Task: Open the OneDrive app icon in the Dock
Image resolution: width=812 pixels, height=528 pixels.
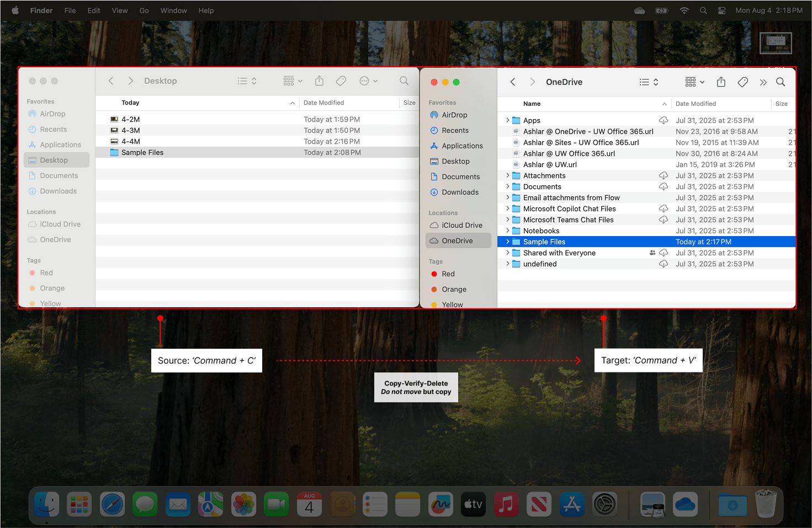Action: (685, 504)
